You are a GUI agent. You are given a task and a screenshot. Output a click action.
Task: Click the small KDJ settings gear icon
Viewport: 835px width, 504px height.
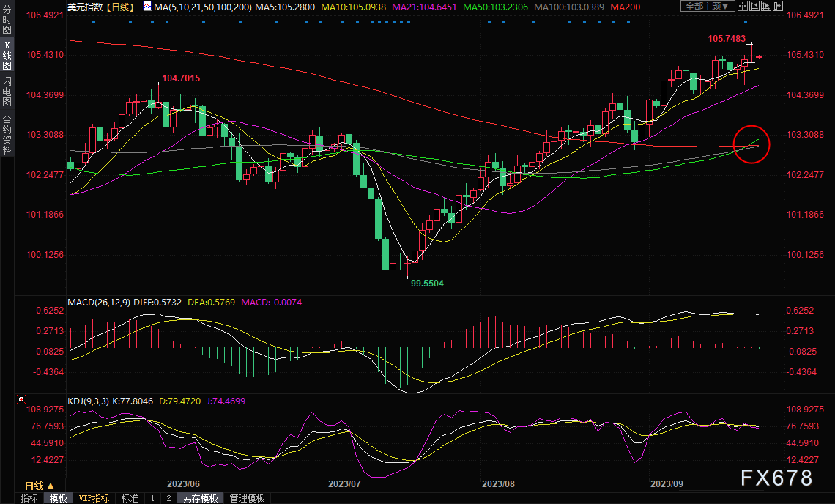(x=21, y=400)
